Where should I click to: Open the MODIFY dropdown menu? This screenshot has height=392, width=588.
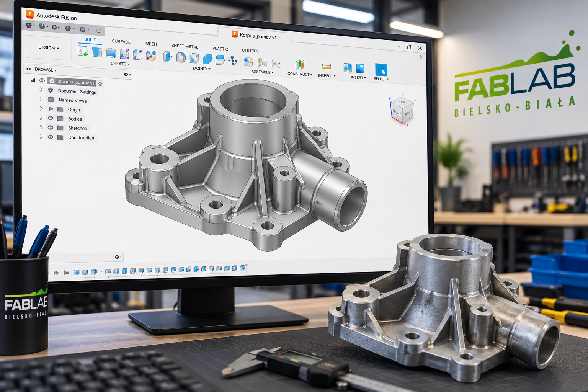[x=202, y=69]
